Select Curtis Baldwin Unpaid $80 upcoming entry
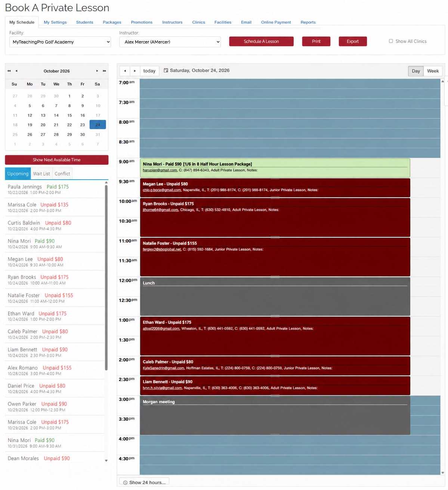Image resolution: width=448 pixels, height=490 pixels. pos(55,226)
